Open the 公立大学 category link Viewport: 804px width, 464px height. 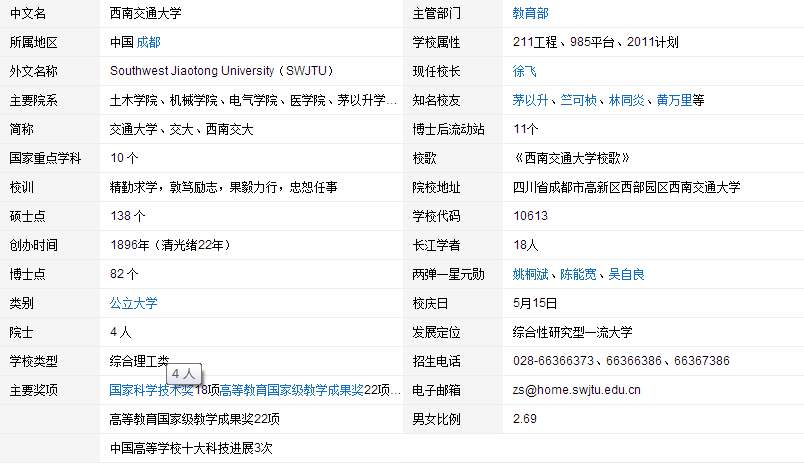tap(133, 303)
